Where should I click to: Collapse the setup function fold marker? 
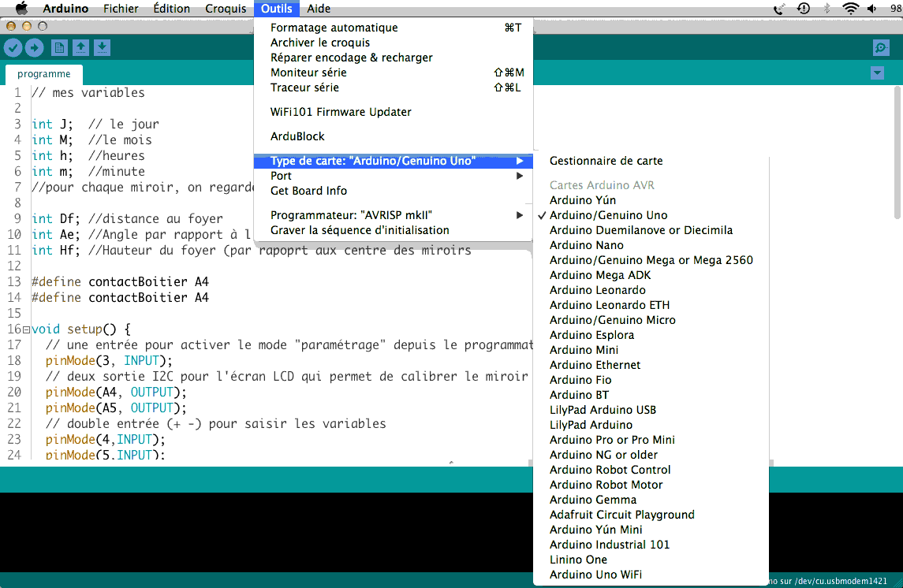pos(26,329)
